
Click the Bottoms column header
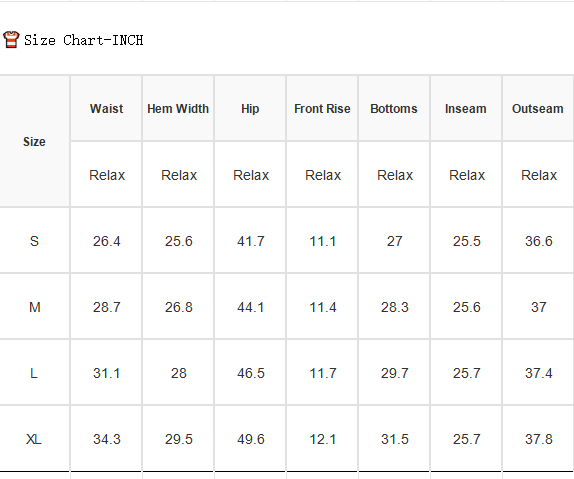[394, 108]
